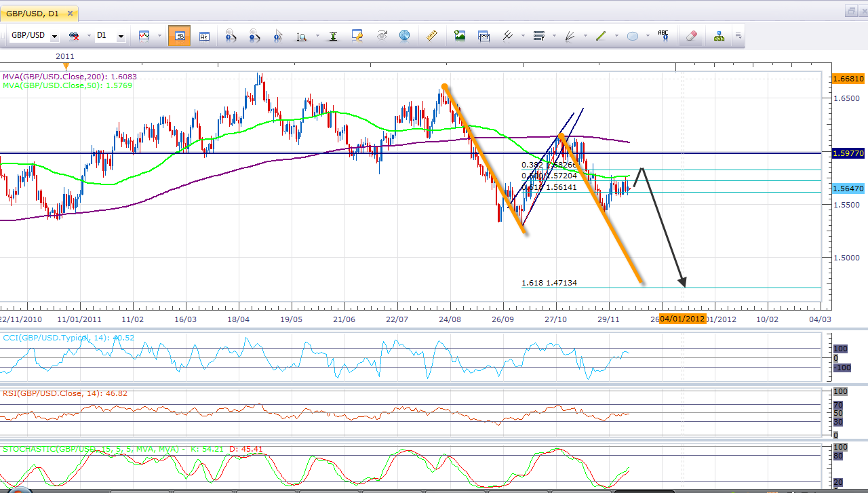Click the add picture icon

(460, 36)
